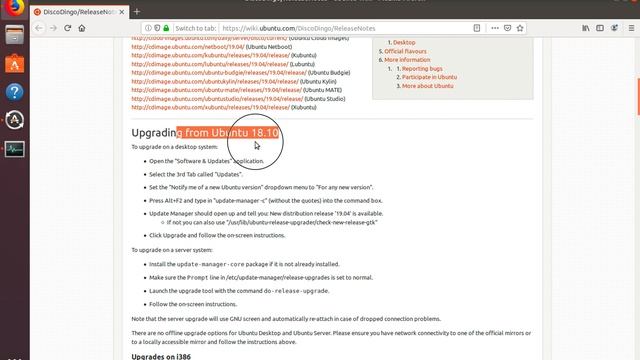Go forward to the next page
This screenshot has width=640, height=360.
click(x=53, y=28)
